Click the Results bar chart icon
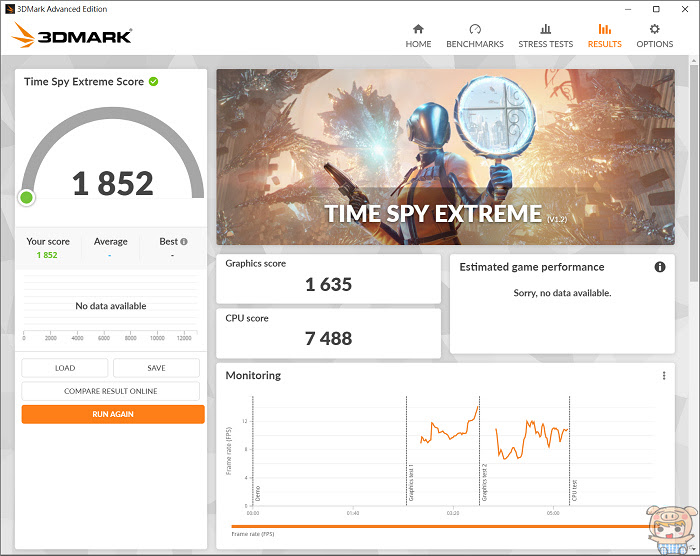This screenshot has width=700, height=556. pos(604,29)
